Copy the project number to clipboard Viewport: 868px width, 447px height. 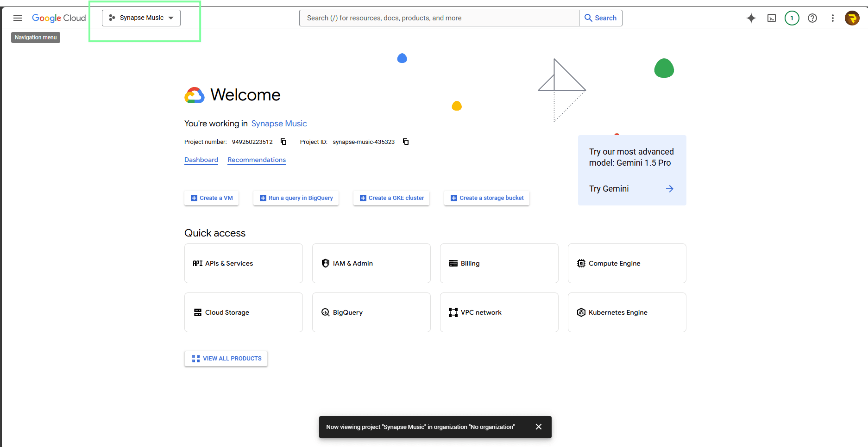coord(283,142)
